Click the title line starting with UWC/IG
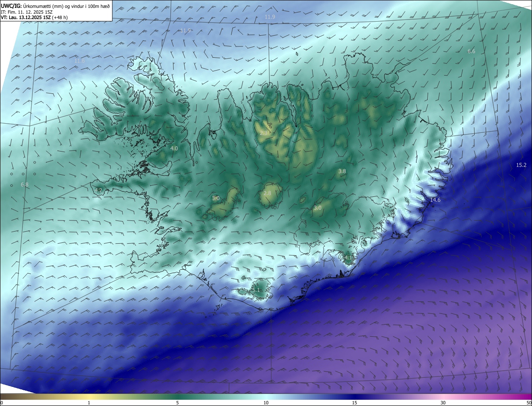Viewport: 532px width, 406px height. coord(55,6)
